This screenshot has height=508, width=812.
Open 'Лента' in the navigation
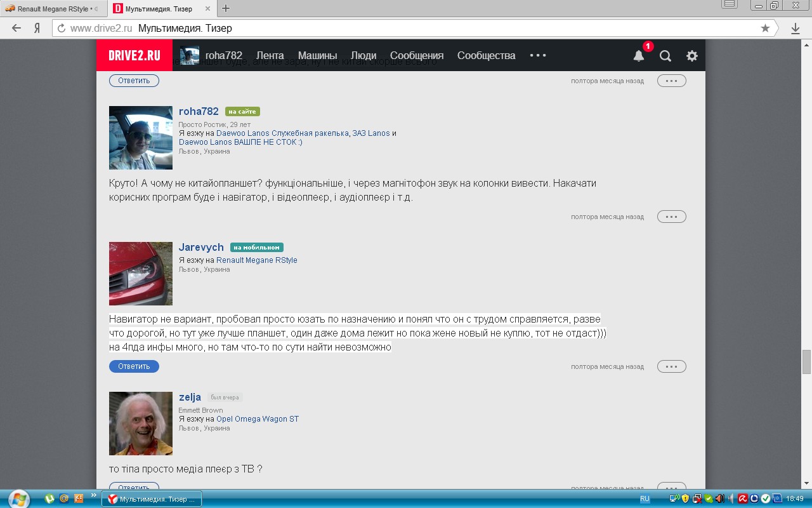pyautogui.click(x=270, y=55)
